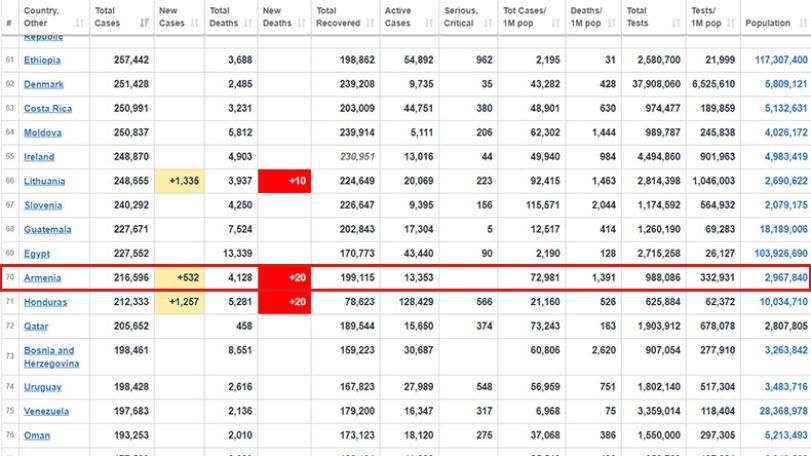Sort by Country, Other column arrow
This screenshot has height=456, width=811.
point(80,23)
